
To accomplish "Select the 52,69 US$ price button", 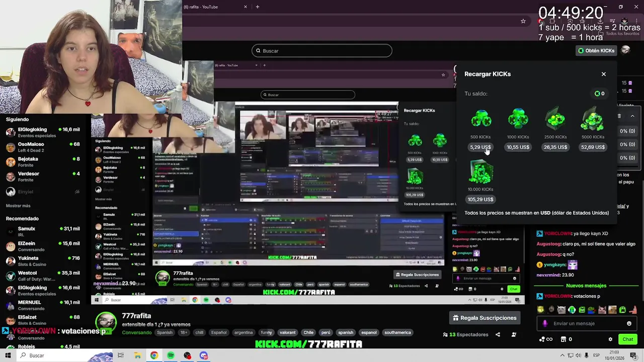I will (593, 147).
